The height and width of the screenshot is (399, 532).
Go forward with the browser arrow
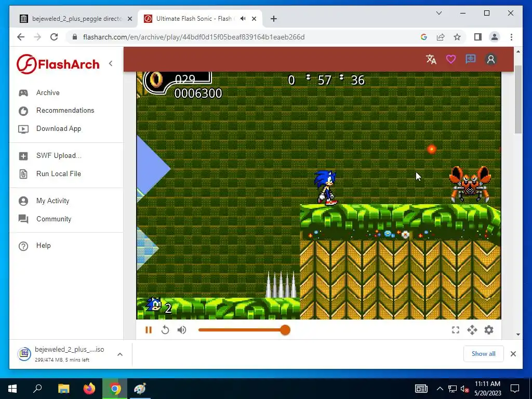37,37
